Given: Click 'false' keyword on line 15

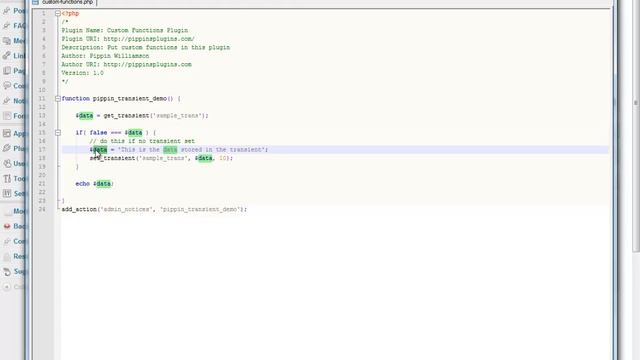Looking at the screenshot, I should click(98, 133).
